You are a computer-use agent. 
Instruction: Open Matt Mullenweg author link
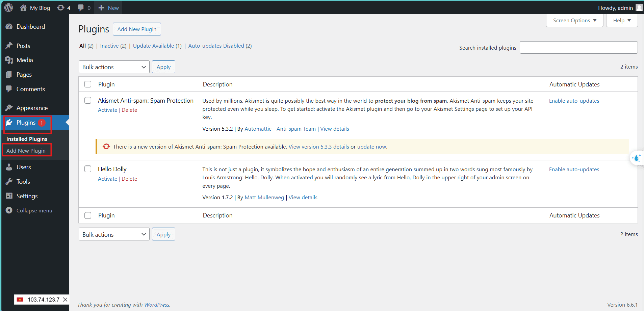(x=264, y=198)
